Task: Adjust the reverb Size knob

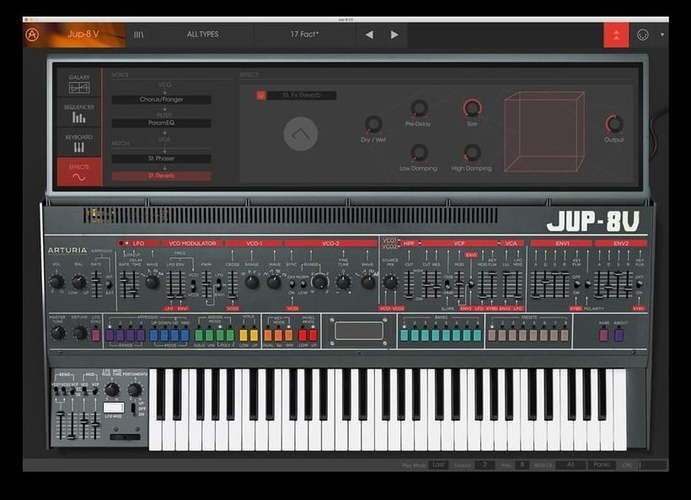Action: pyautogui.click(x=472, y=108)
